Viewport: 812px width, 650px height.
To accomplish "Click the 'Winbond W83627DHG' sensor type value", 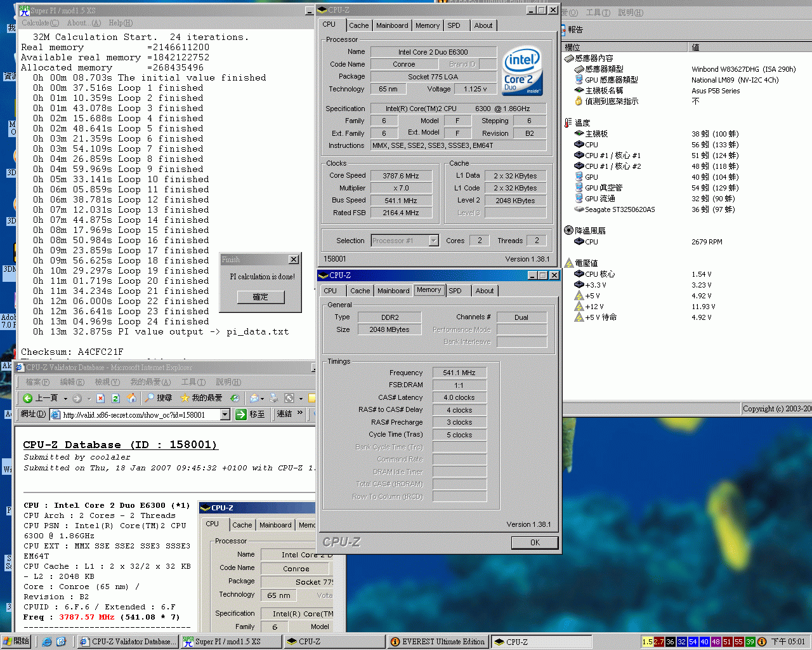I will click(743, 69).
